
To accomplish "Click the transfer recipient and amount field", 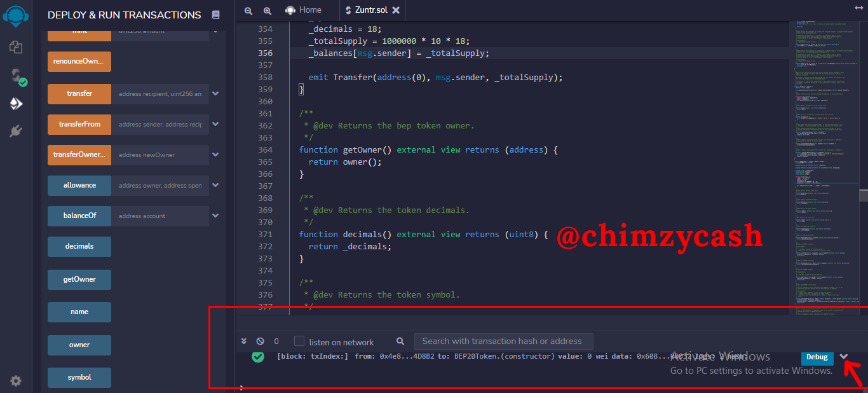I will [x=160, y=93].
